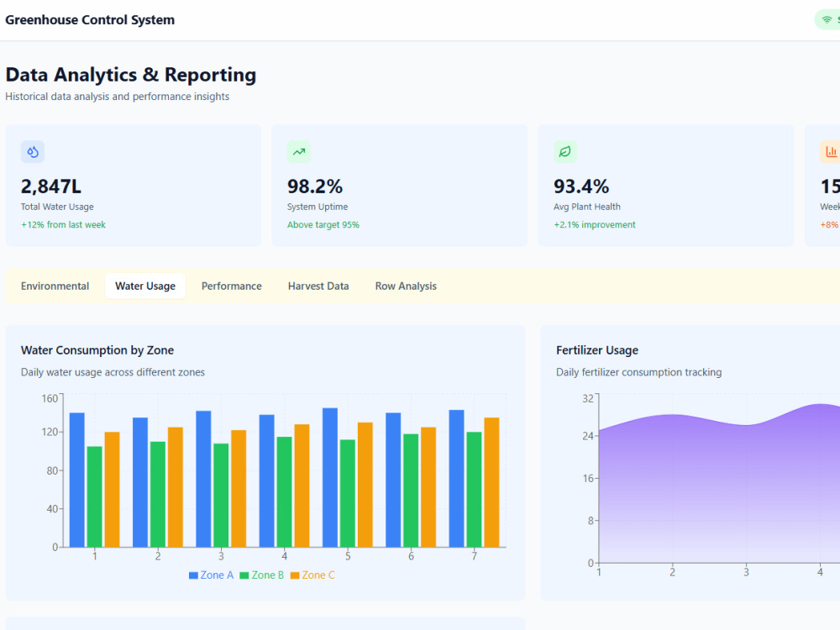Click the water droplets icon on Total Water Usage card
The width and height of the screenshot is (840, 630).
click(33, 151)
